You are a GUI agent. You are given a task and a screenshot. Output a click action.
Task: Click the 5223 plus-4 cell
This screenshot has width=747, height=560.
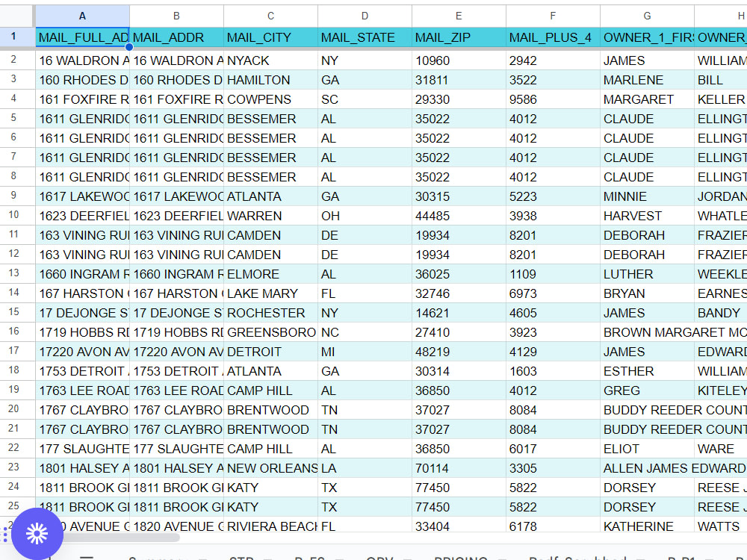[x=553, y=196]
